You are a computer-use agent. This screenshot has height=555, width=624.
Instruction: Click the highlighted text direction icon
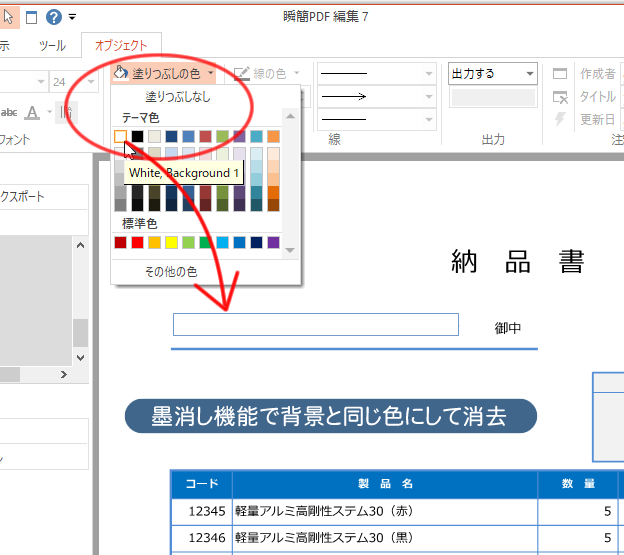[66, 112]
